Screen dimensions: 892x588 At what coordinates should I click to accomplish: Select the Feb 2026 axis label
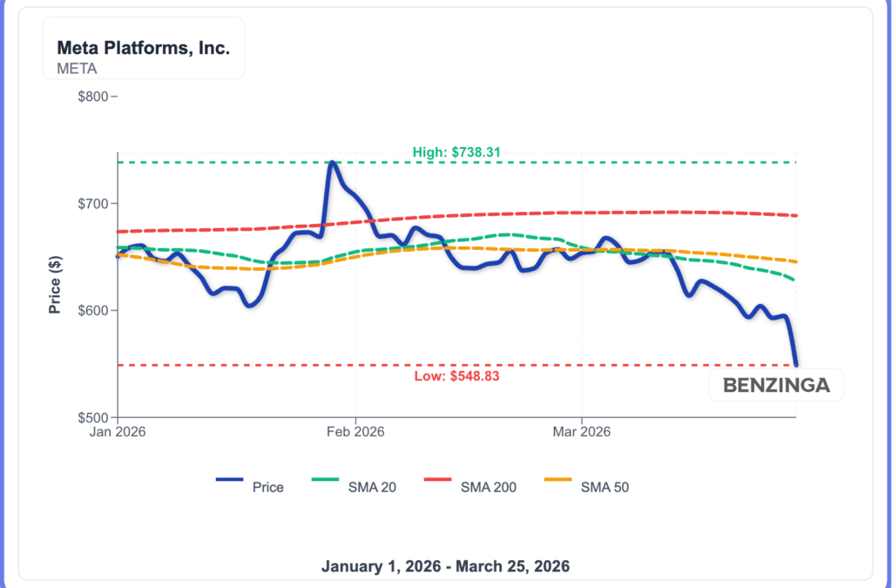[355, 431]
